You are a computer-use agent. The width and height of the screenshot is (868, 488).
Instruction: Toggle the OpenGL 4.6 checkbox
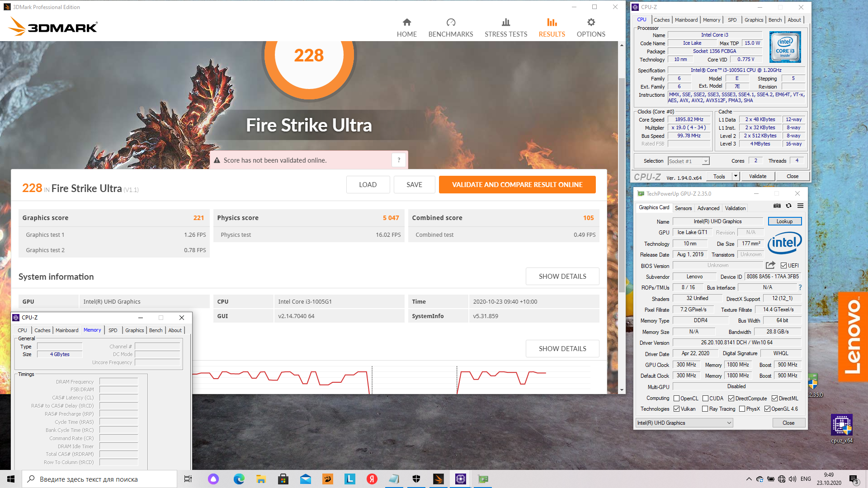click(767, 409)
